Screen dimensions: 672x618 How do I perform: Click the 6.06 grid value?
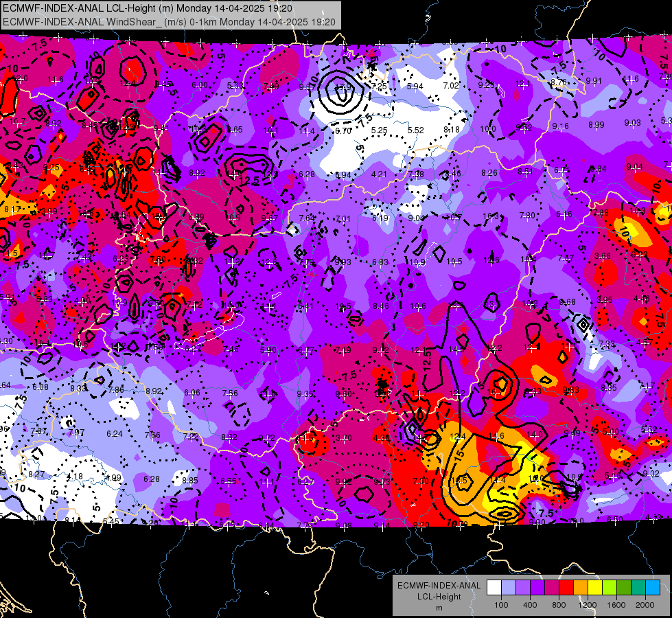(x=192, y=393)
